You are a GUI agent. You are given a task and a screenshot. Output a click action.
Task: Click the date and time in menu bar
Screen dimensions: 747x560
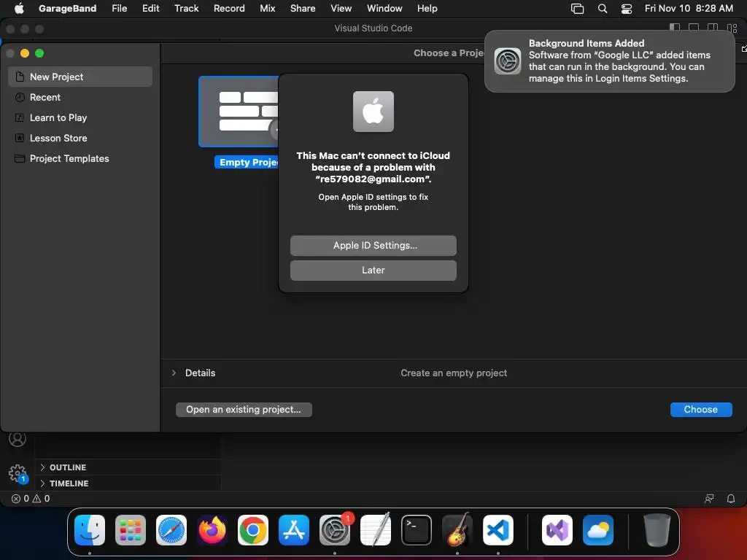point(689,9)
